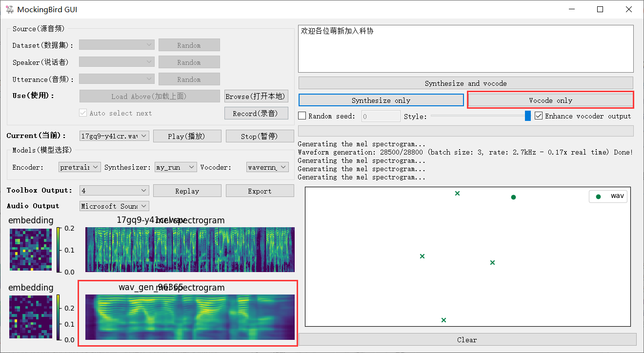Click the top embedding heatmap thumbnail

[31, 250]
